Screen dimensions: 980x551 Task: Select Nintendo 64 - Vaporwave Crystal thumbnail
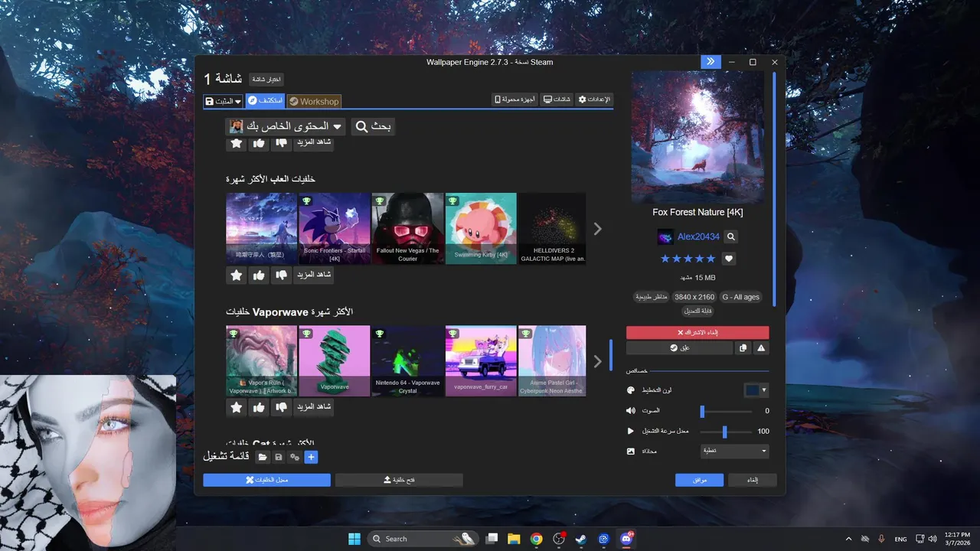[x=408, y=360]
